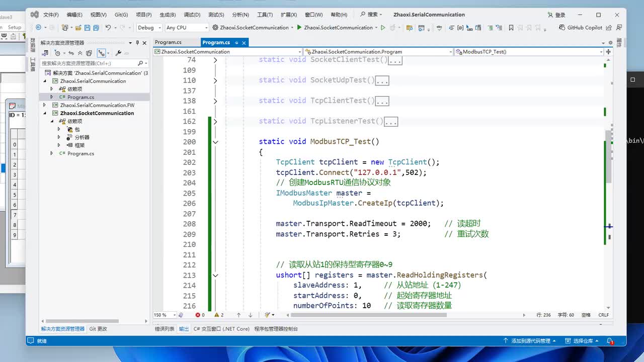This screenshot has height=362, width=644.
Task: Open the 150 % zoom level dropdown
Action: pyautogui.click(x=165, y=315)
